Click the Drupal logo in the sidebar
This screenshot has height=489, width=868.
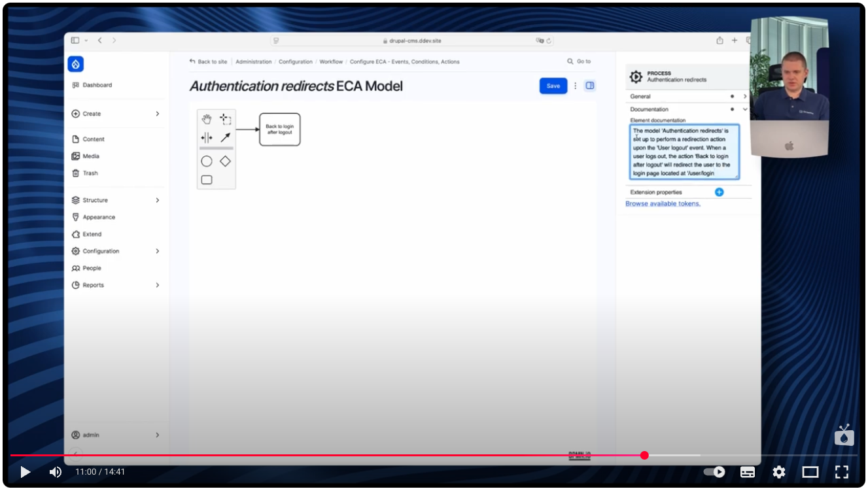coord(76,63)
